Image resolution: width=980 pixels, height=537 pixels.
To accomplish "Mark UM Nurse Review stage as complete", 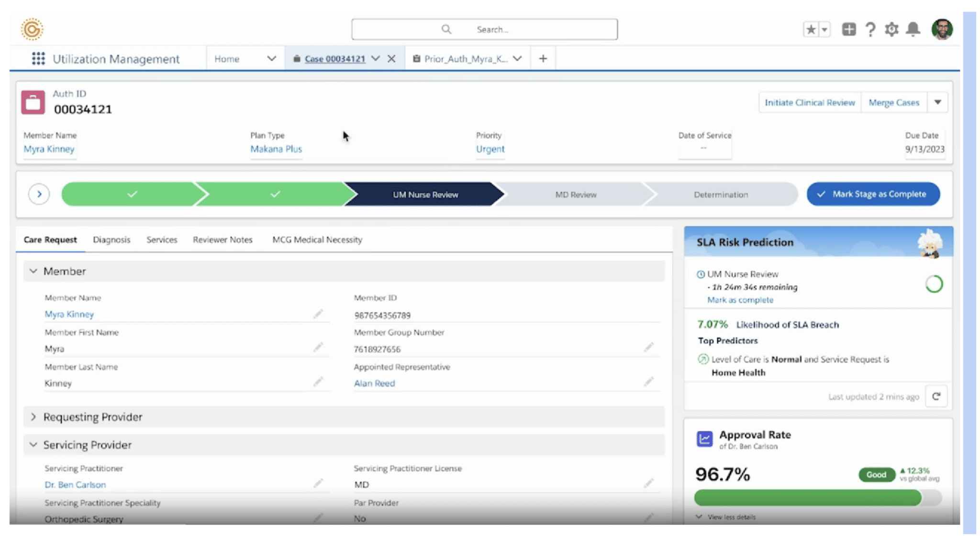I will click(x=873, y=194).
